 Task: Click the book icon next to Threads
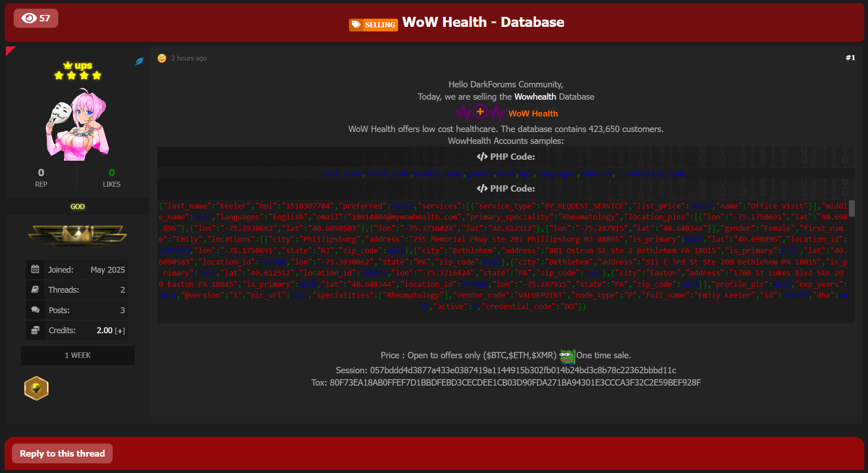pos(35,290)
